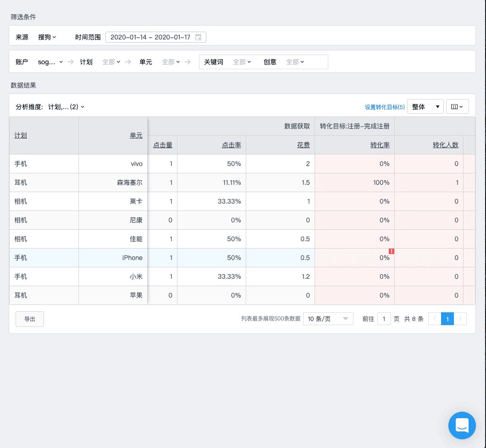Viewport: 486px width, 448px height.
Task: Open the calendar icon in date range field
Action: [199, 37]
